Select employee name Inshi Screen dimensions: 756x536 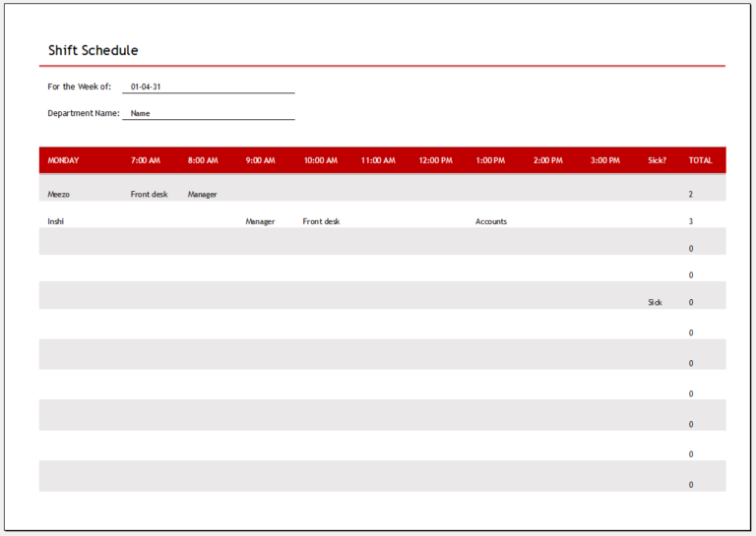tap(55, 221)
